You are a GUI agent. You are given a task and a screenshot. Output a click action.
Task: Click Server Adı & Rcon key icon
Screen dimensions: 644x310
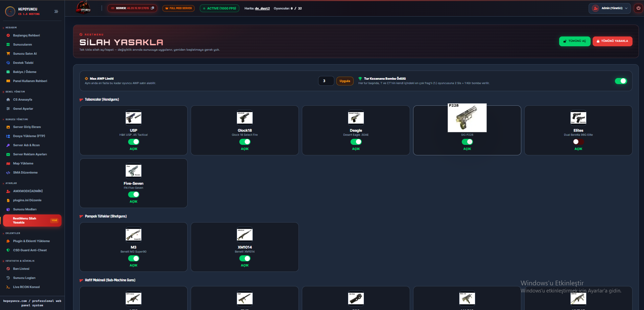coord(8,145)
